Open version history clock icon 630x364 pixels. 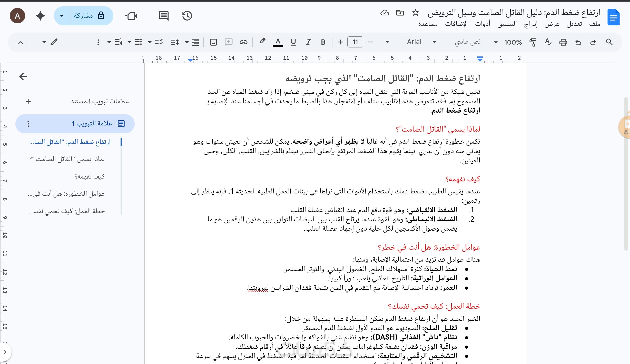click(x=187, y=16)
